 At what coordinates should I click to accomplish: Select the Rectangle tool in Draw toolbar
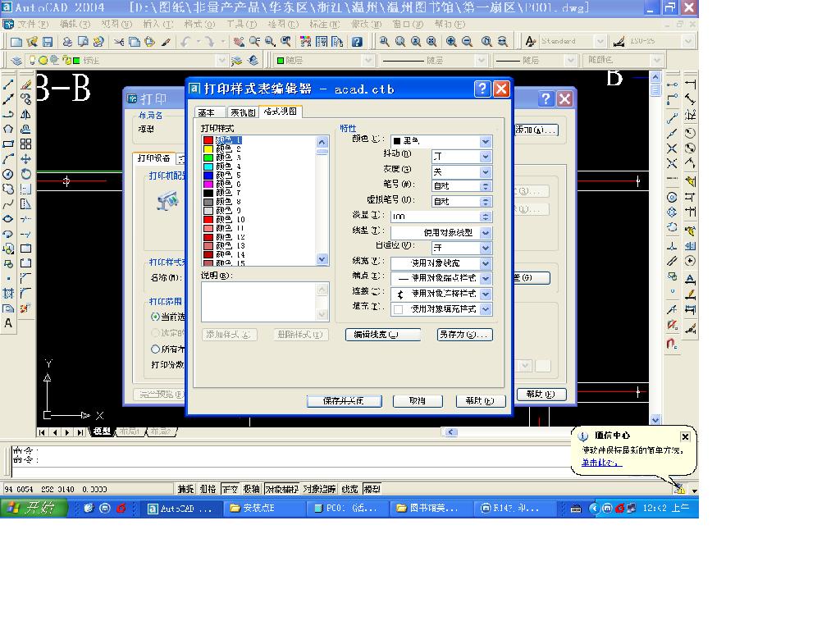point(8,144)
